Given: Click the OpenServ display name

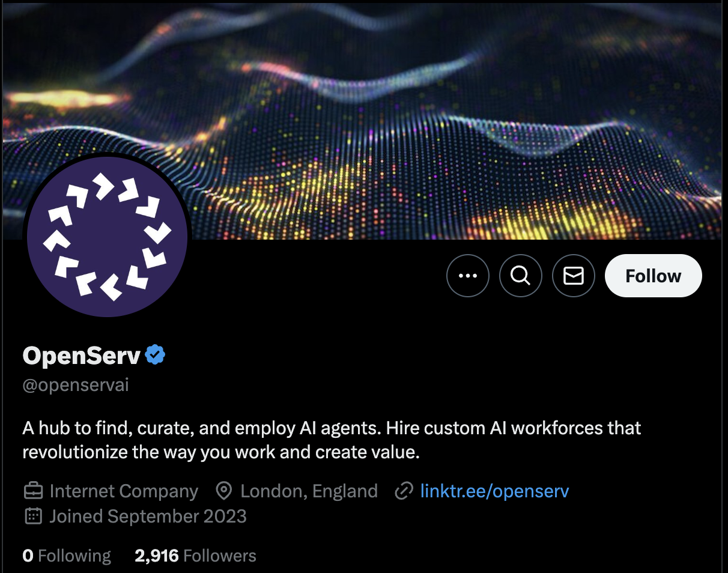Looking at the screenshot, I should coord(82,356).
